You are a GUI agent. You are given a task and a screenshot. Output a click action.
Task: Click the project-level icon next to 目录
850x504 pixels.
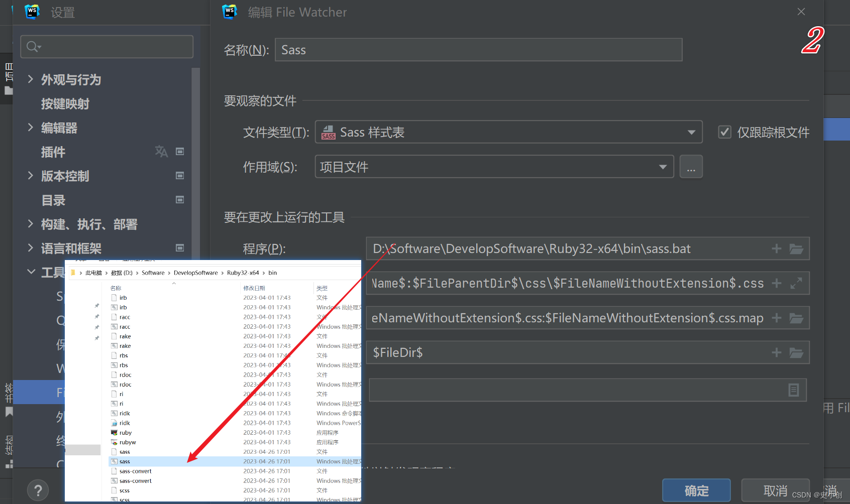[180, 199]
